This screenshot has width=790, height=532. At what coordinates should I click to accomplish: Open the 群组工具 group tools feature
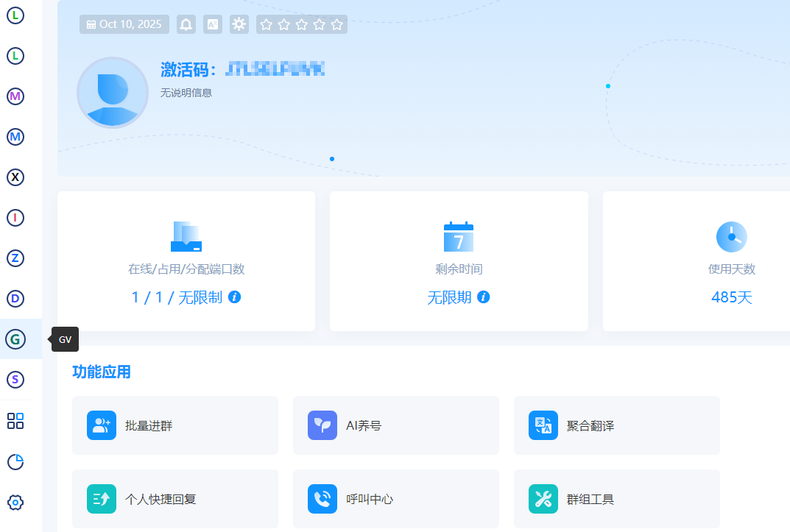coord(617,498)
